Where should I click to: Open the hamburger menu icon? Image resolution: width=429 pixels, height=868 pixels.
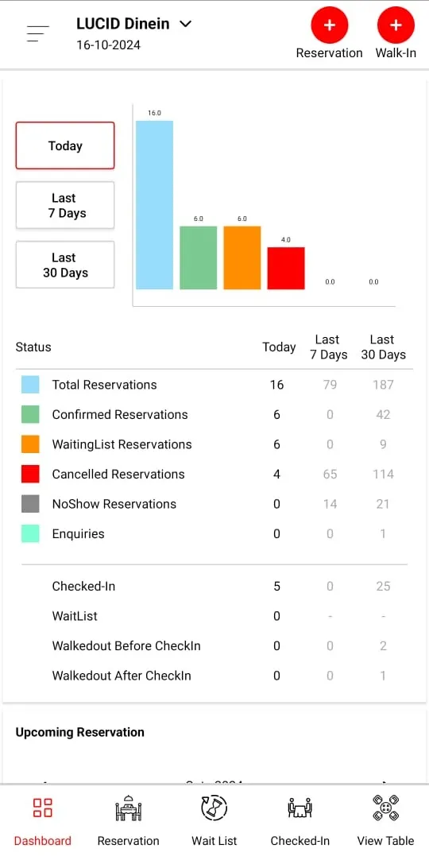tap(37, 33)
